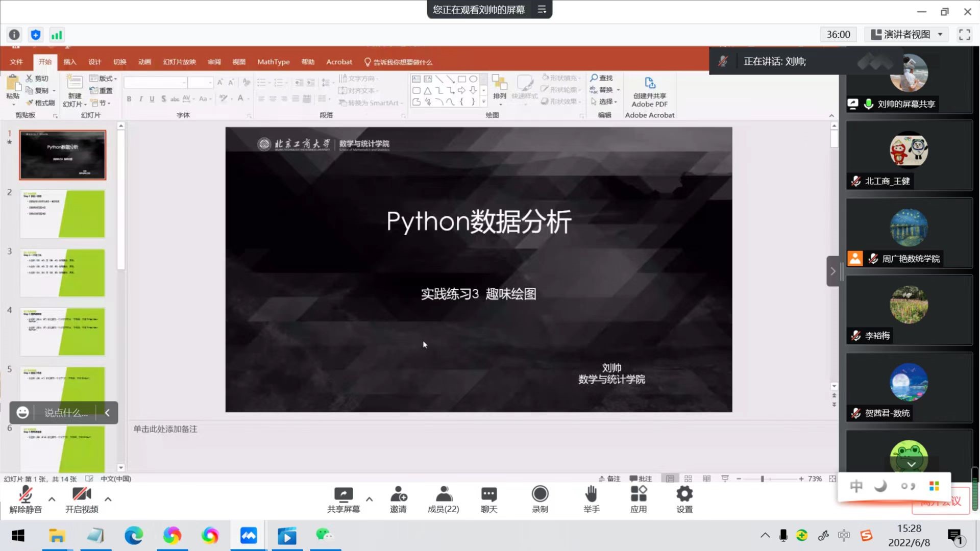The height and width of the screenshot is (551, 980).
Task: Open the Chat window
Action: point(488,494)
